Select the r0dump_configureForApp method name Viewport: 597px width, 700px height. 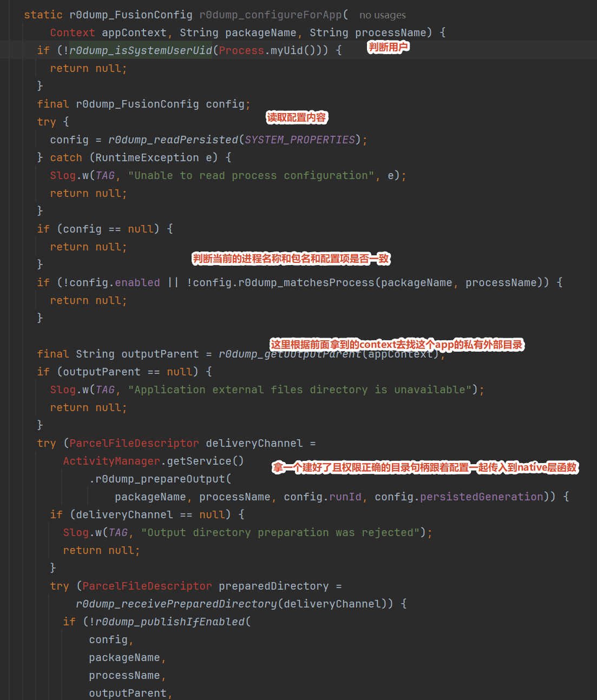point(271,15)
